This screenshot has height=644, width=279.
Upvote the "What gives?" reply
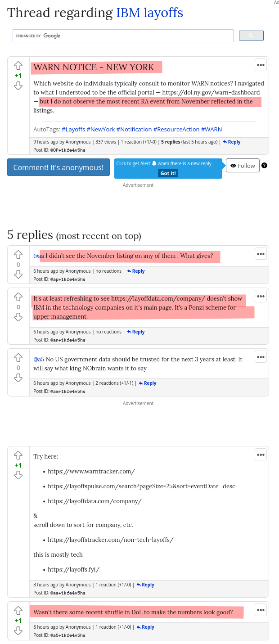[18, 255]
